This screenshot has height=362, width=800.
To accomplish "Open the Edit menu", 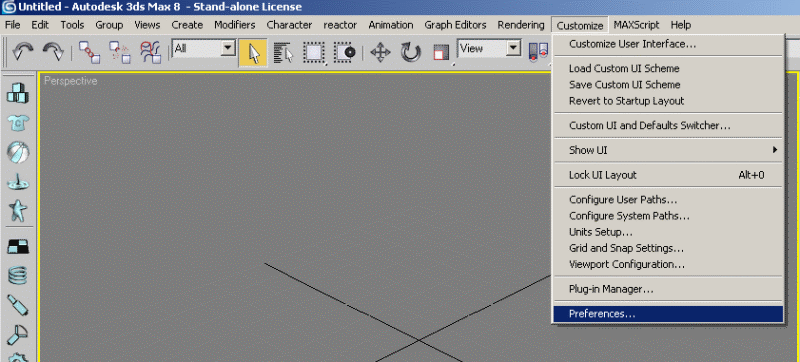I will point(40,25).
